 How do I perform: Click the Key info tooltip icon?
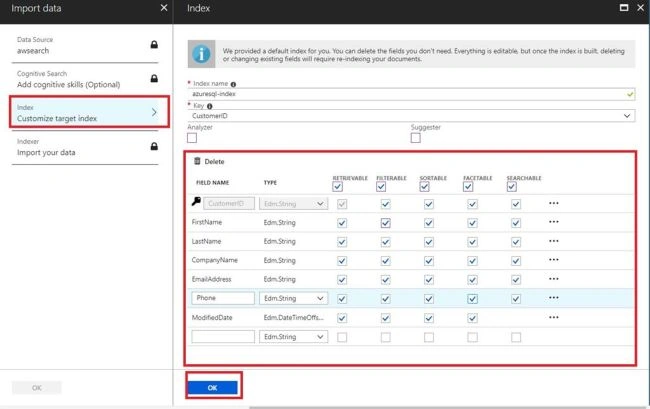point(209,106)
